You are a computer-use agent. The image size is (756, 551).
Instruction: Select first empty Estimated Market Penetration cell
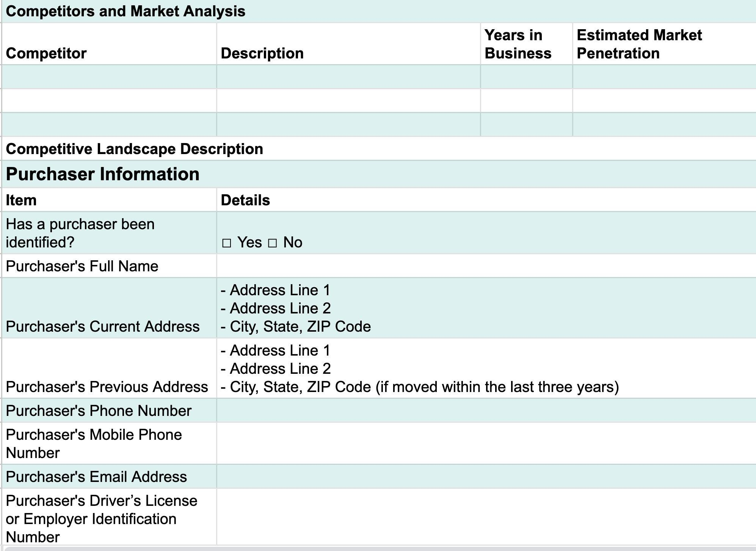pyautogui.click(x=663, y=77)
